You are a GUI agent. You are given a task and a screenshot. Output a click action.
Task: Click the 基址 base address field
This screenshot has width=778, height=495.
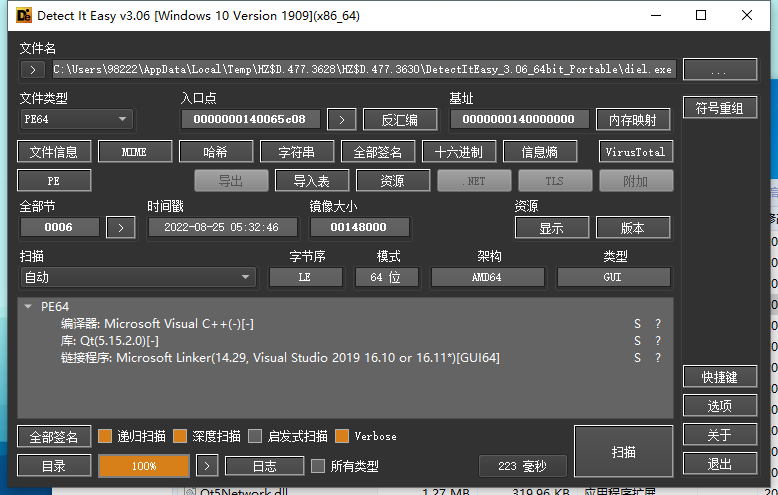click(x=519, y=120)
